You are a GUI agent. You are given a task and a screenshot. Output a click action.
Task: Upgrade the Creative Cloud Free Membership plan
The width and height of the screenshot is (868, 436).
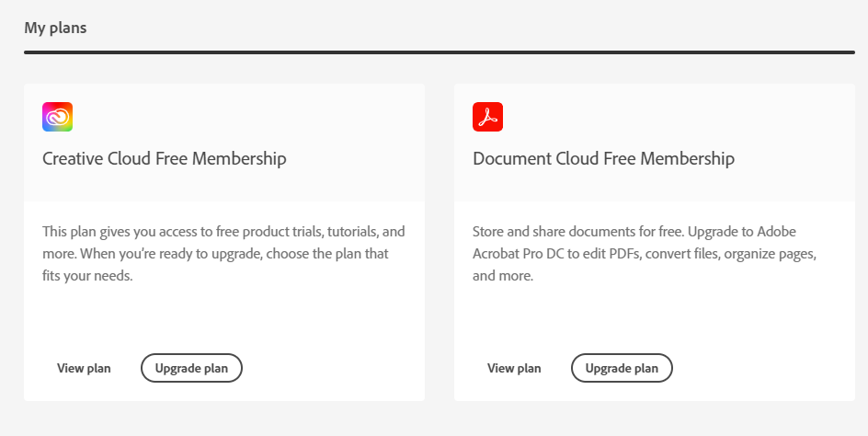[191, 369]
